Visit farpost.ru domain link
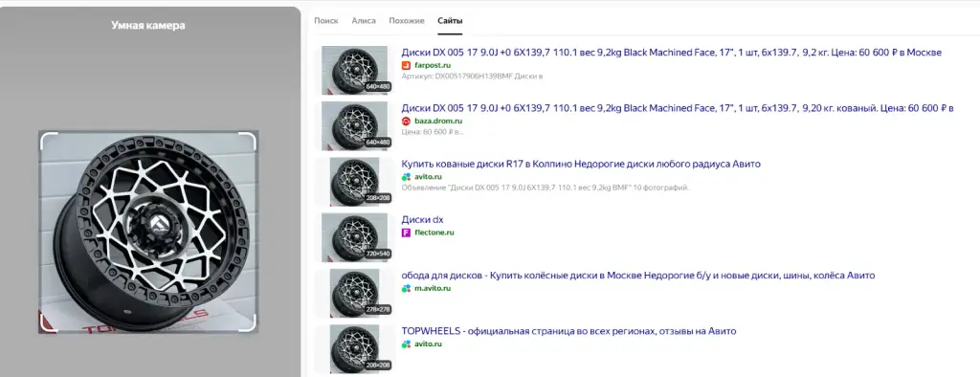The width and height of the screenshot is (980, 377). 433,65
